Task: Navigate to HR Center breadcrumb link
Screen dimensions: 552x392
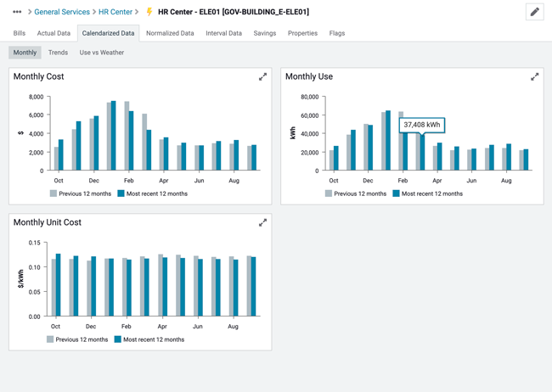Action: click(x=115, y=12)
